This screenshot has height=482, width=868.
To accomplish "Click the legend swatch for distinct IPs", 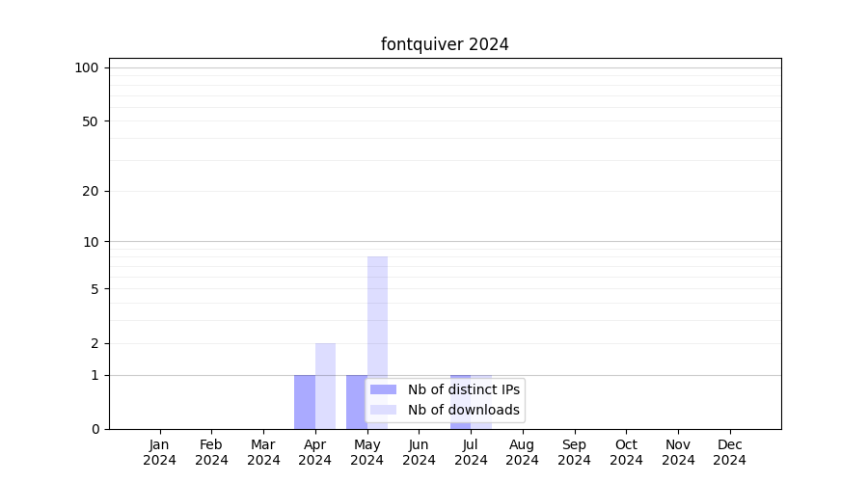I will click(383, 389).
